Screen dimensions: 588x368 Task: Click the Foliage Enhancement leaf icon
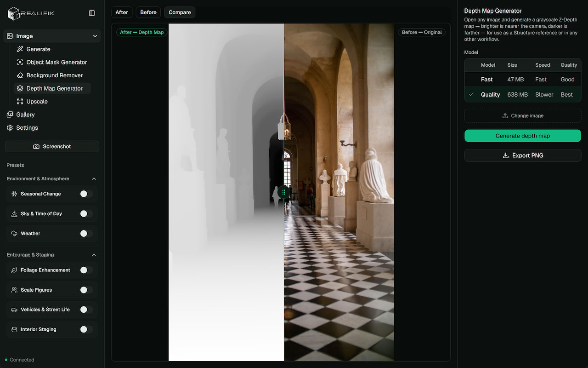[14, 270]
